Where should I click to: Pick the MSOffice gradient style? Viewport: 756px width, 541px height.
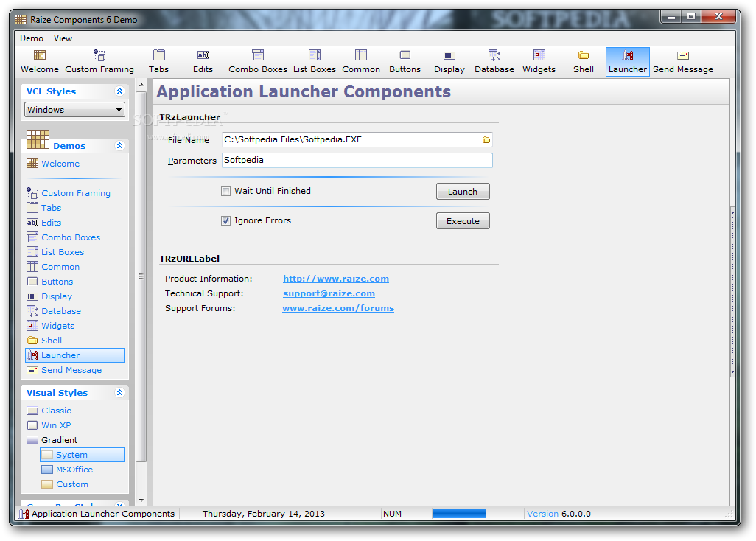click(67, 470)
